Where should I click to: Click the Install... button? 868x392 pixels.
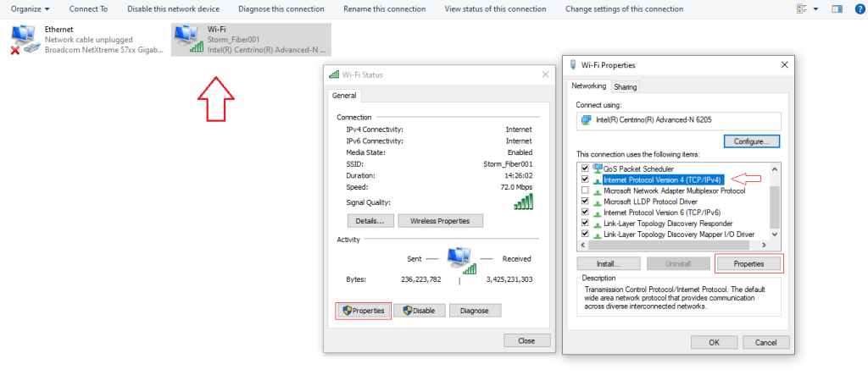coord(609,263)
